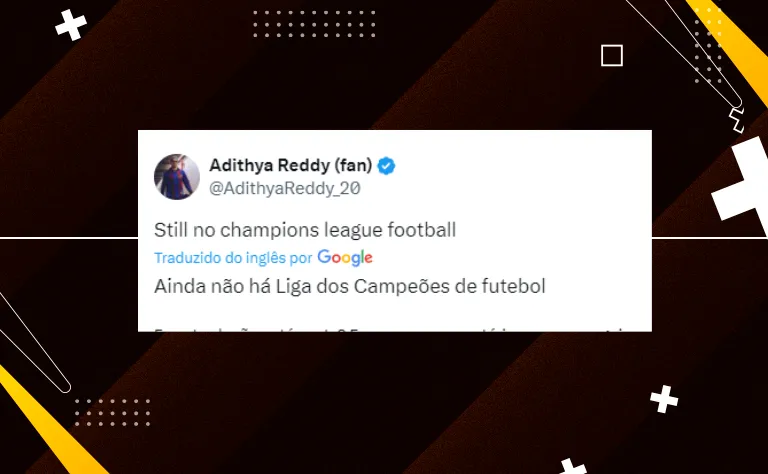Image resolution: width=768 pixels, height=474 pixels.
Task: Click the white plus icon at top left
Action: [71, 24]
